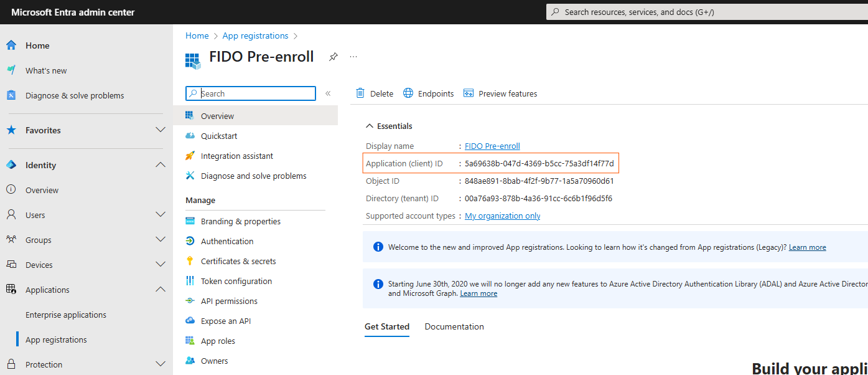Click Learn more in the App registrations banner
The image size is (868, 375).
(x=808, y=247)
